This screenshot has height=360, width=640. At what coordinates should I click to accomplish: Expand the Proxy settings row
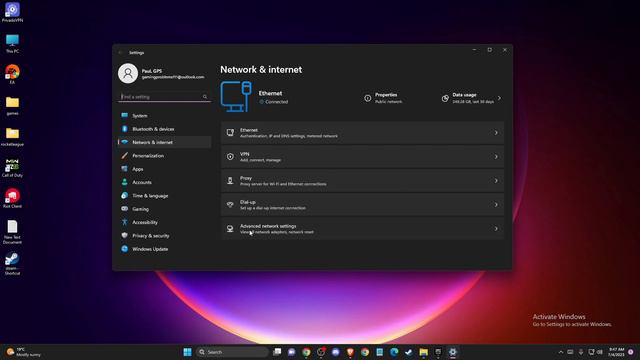coord(362,181)
